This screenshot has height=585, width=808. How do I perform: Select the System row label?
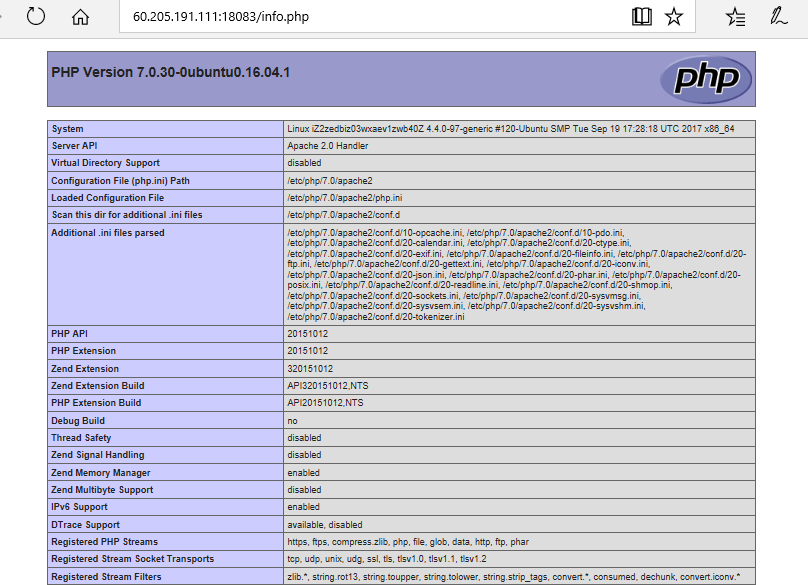click(x=68, y=129)
